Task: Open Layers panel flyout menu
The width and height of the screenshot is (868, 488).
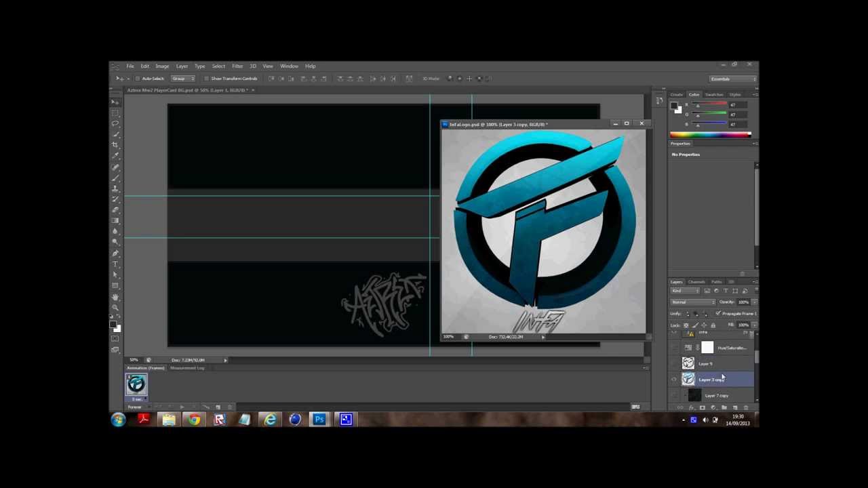Action: pos(755,282)
